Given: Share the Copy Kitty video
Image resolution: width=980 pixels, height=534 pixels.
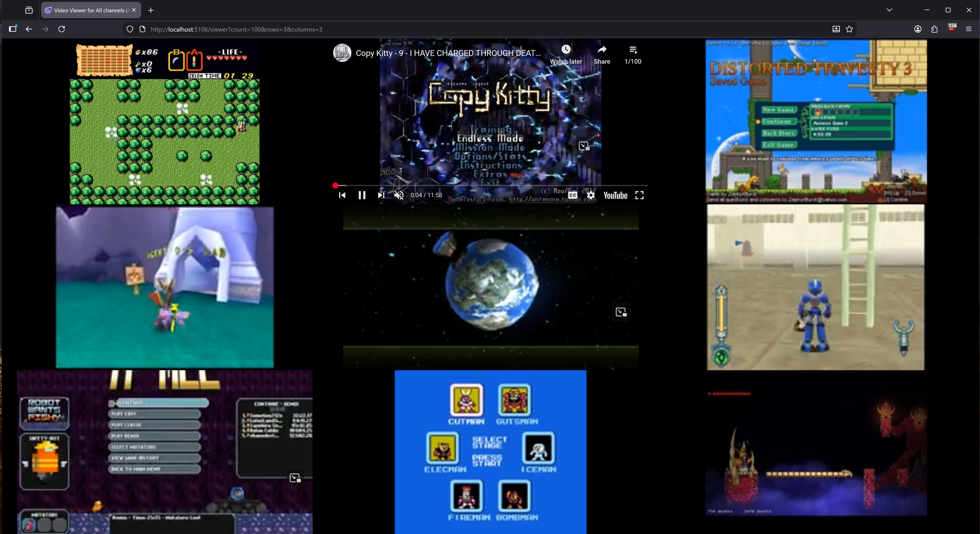Looking at the screenshot, I should (x=602, y=54).
